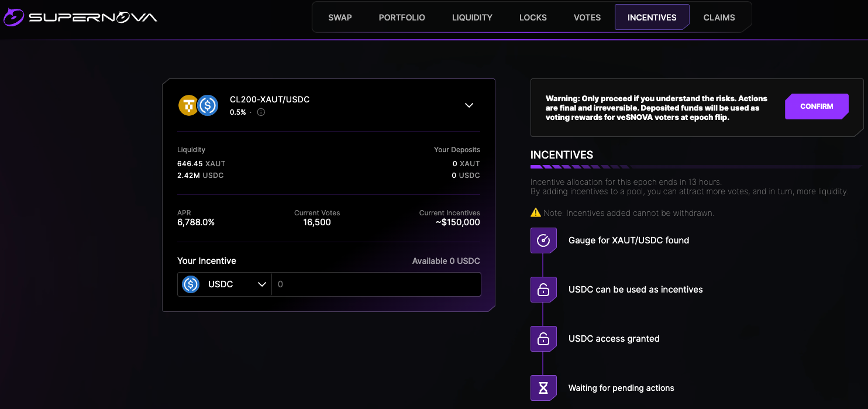This screenshot has height=409, width=868.
Task: Select the Votes tab
Action: click(x=587, y=18)
